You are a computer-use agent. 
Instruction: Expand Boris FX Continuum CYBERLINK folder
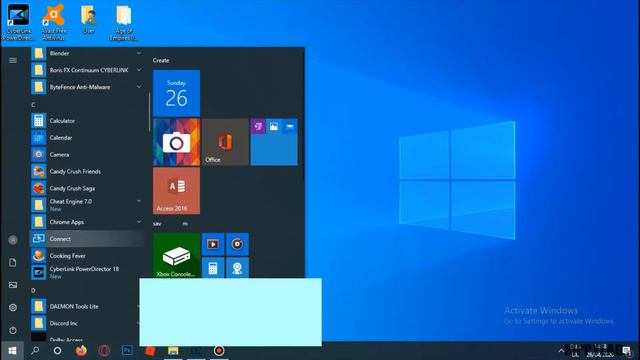click(87, 70)
